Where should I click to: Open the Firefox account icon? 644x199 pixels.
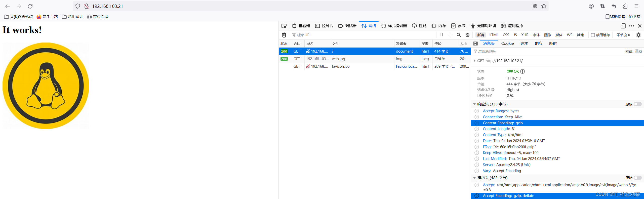tap(591, 6)
